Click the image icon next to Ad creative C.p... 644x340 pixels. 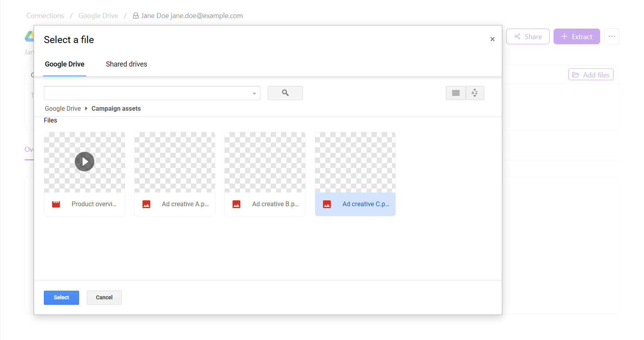[327, 204]
